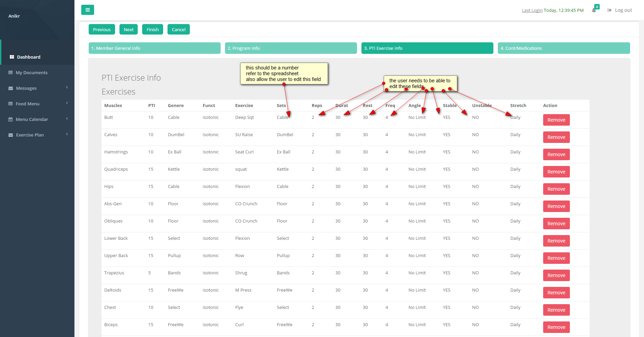The image size is (644, 337).
Task: Go to step 1 Member General Info
Action: click(x=155, y=48)
